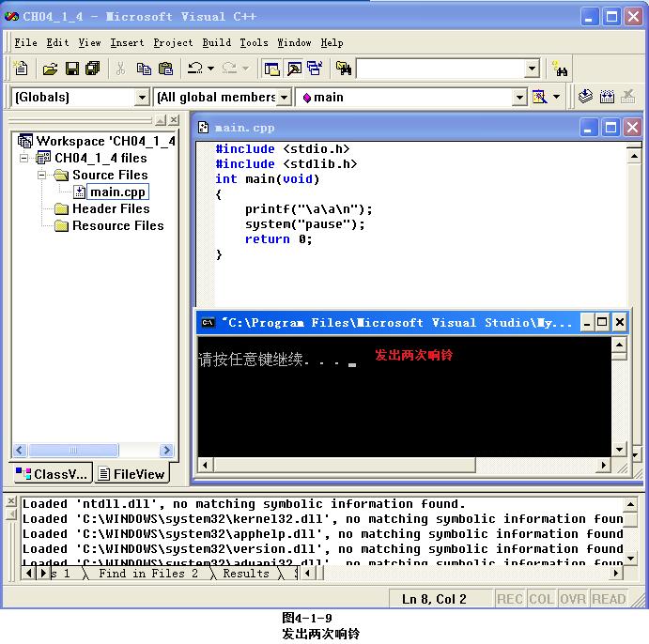
Task: Switch to the FileView tab
Action: pyautogui.click(x=132, y=473)
